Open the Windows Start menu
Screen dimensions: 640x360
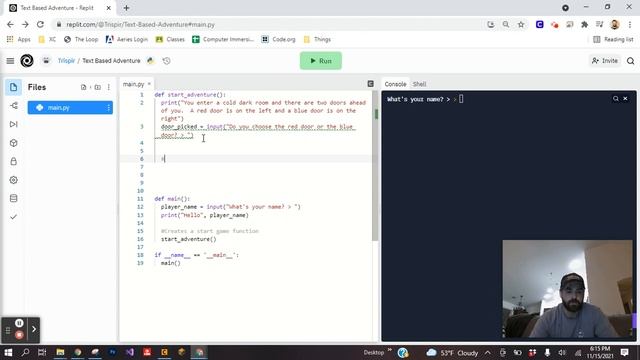(8, 352)
